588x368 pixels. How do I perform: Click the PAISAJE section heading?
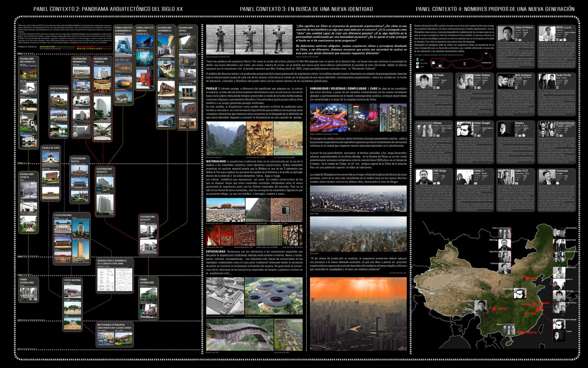(x=212, y=89)
